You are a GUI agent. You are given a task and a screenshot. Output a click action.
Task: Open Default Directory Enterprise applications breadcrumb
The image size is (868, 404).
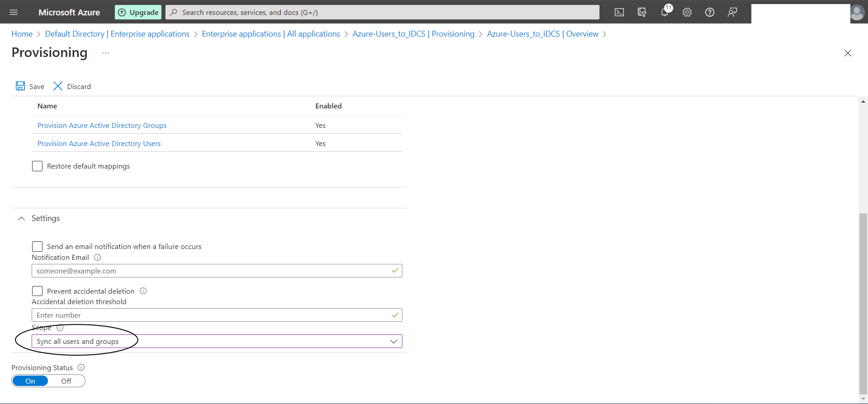click(117, 34)
